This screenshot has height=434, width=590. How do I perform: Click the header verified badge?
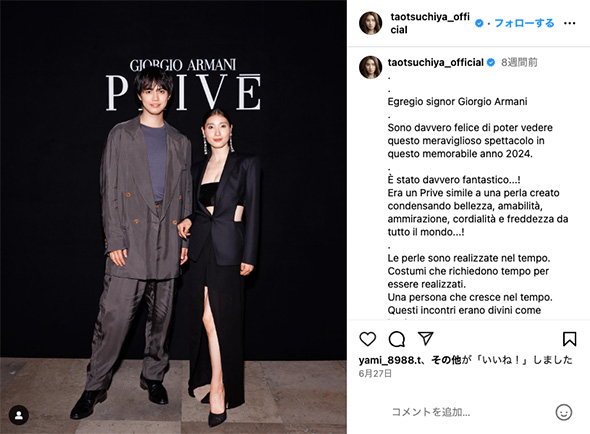(479, 23)
